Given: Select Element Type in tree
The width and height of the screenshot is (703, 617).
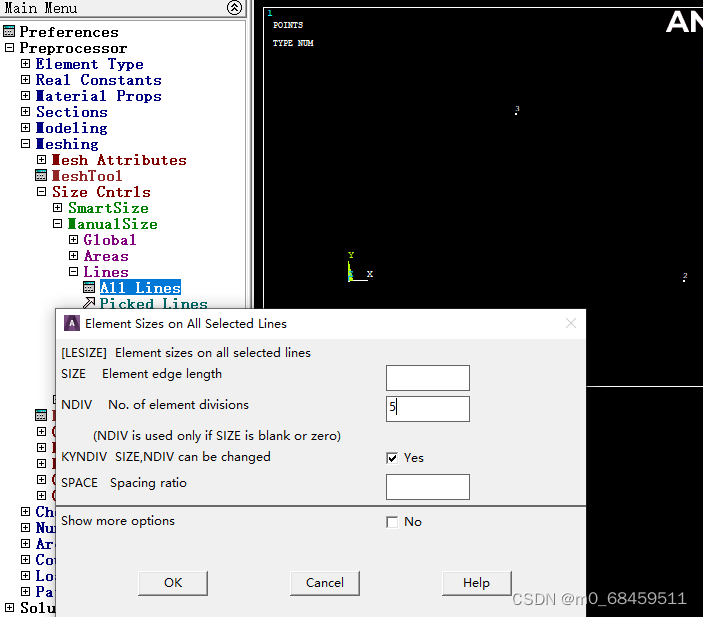Looking at the screenshot, I should tap(90, 64).
